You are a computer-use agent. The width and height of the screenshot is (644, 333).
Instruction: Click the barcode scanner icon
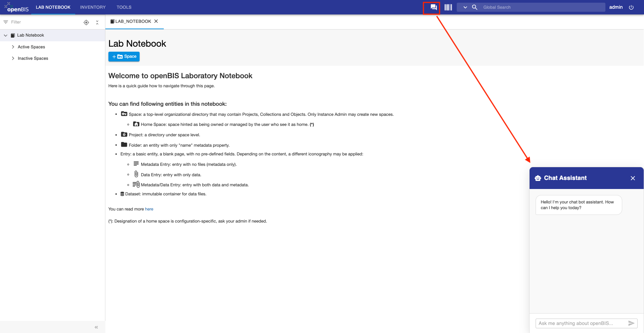448,7
